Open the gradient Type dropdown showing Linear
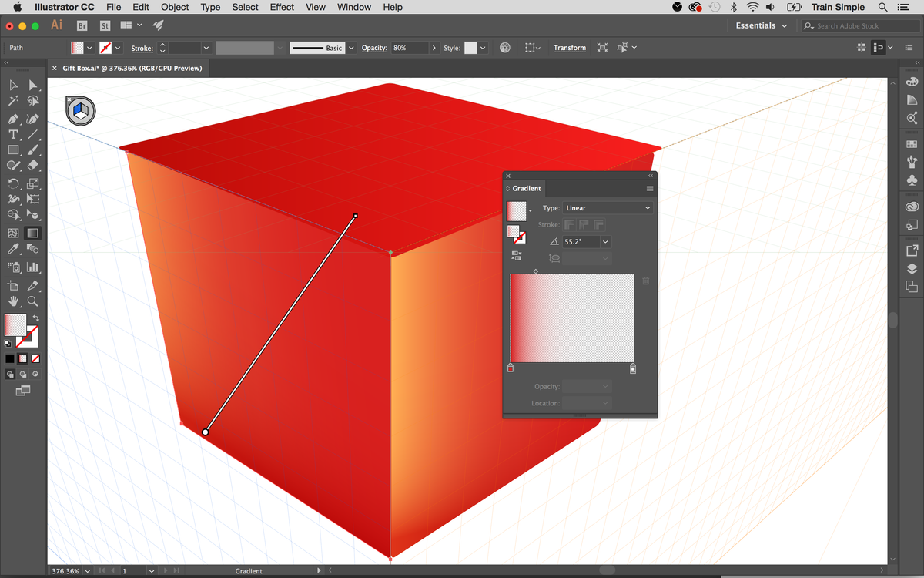Image resolution: width=924 pixels, height=578 pixels. (x=608, y=207)
